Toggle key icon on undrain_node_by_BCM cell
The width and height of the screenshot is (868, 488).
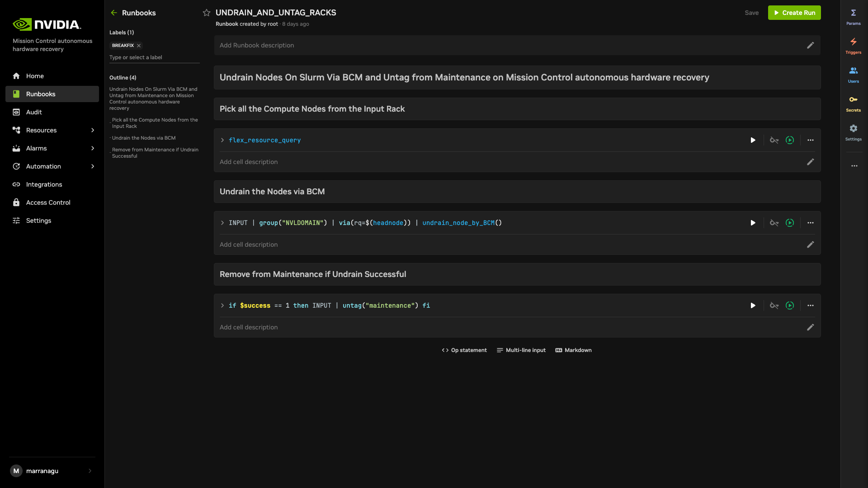(x=774, y=223)
